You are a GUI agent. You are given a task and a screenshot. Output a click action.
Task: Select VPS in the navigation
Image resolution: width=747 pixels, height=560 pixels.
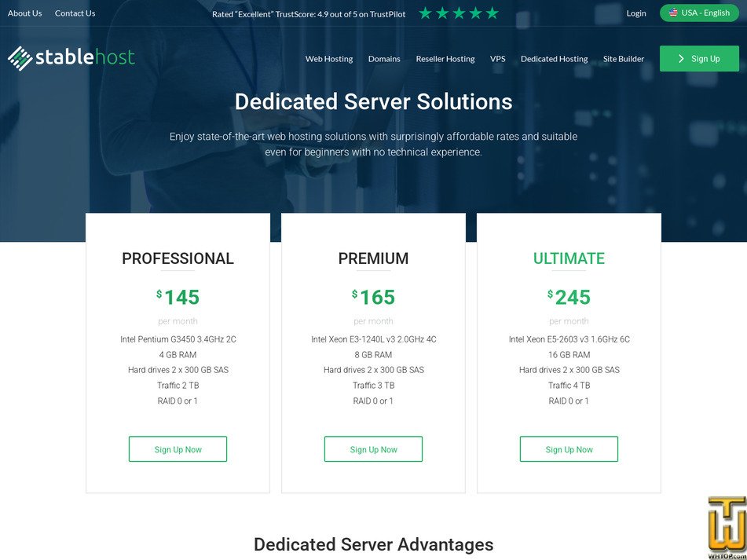[497, 59]
